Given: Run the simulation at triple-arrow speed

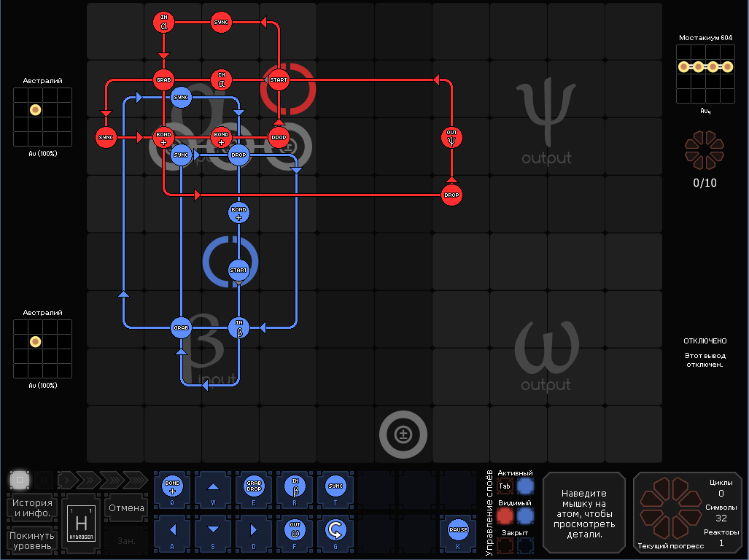Looking at the screenshot, I should (112, 480).
